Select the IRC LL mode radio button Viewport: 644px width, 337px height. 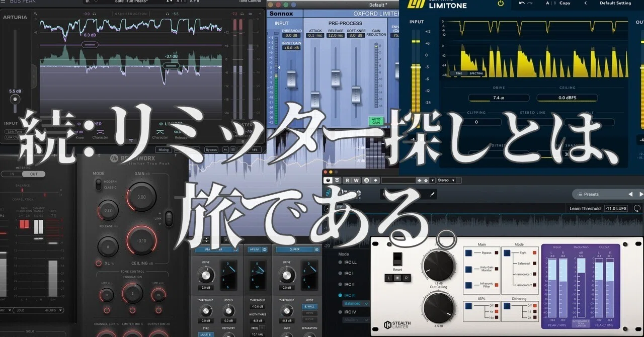tap(339, 262)
